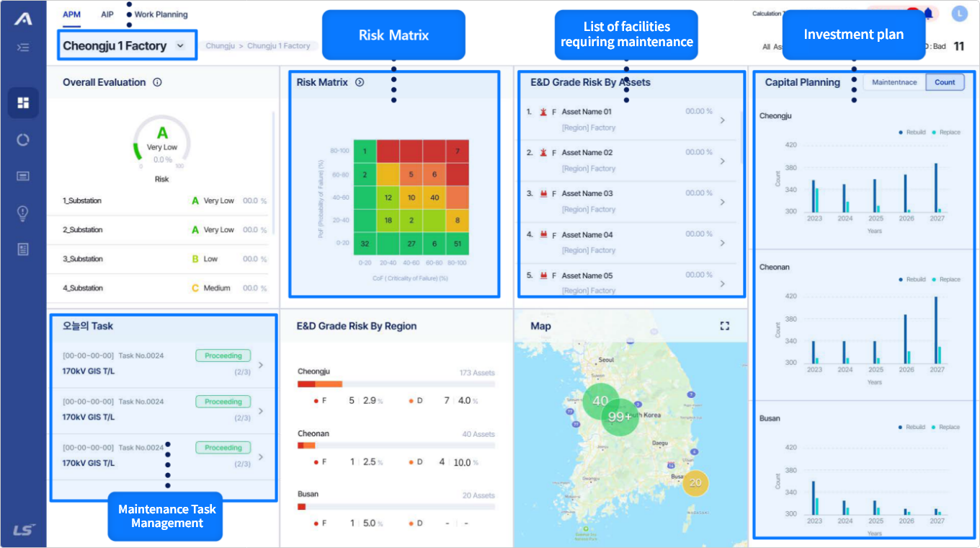The image size is (980, 548).
Task: Open the Cheongju 1 Factory dropdown
Action: [x=180, y=45]
